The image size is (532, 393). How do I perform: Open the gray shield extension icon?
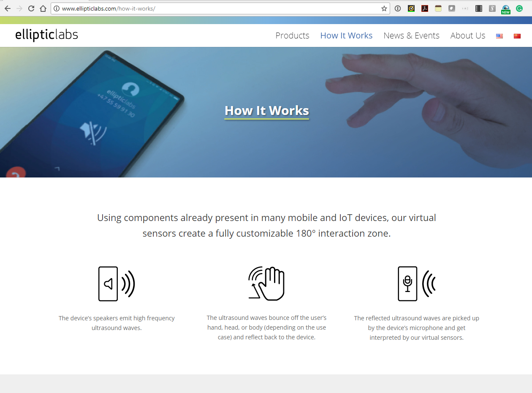(452, 8)
